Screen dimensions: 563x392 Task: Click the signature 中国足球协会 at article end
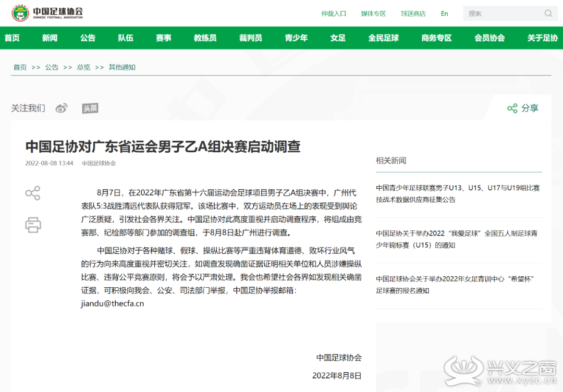click(339, 358)
